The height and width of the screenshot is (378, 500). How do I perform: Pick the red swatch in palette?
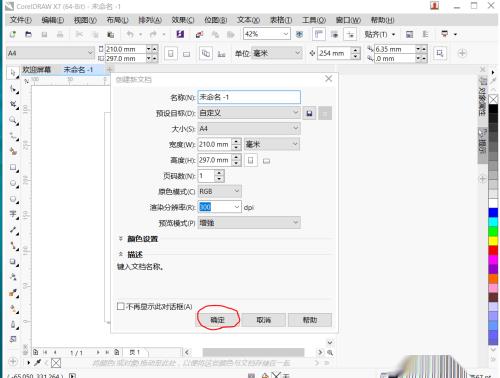pos(493,250)
